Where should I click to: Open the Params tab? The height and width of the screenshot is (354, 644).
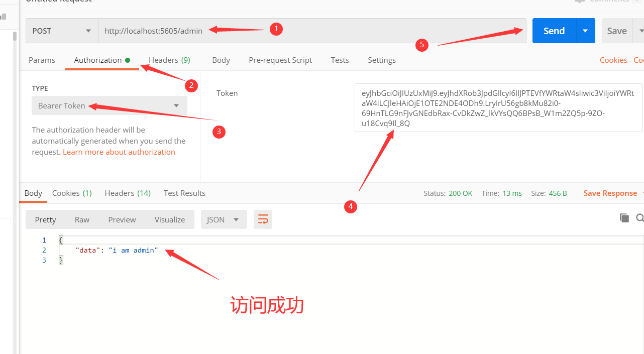pyautogui.click(x=42, y=60)
